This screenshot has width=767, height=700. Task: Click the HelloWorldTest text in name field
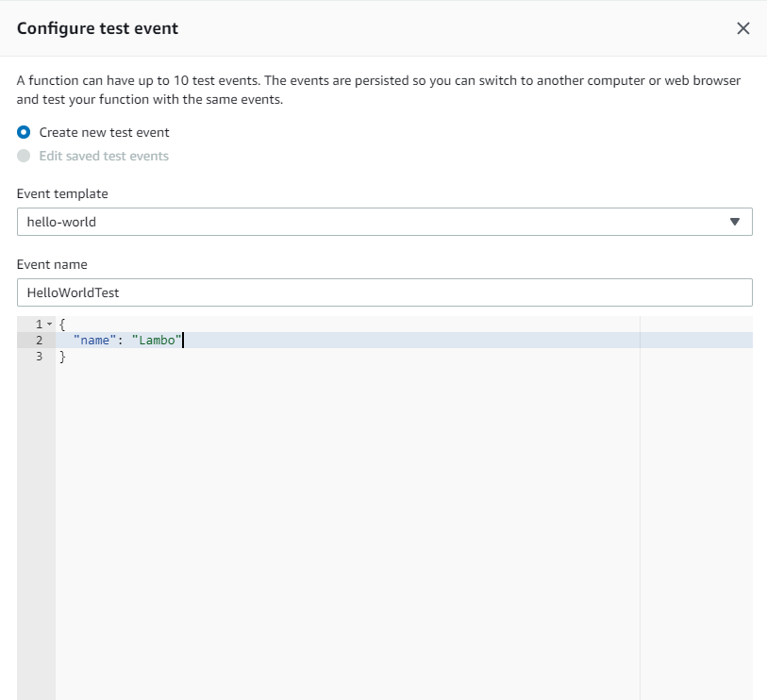(73, 292)
